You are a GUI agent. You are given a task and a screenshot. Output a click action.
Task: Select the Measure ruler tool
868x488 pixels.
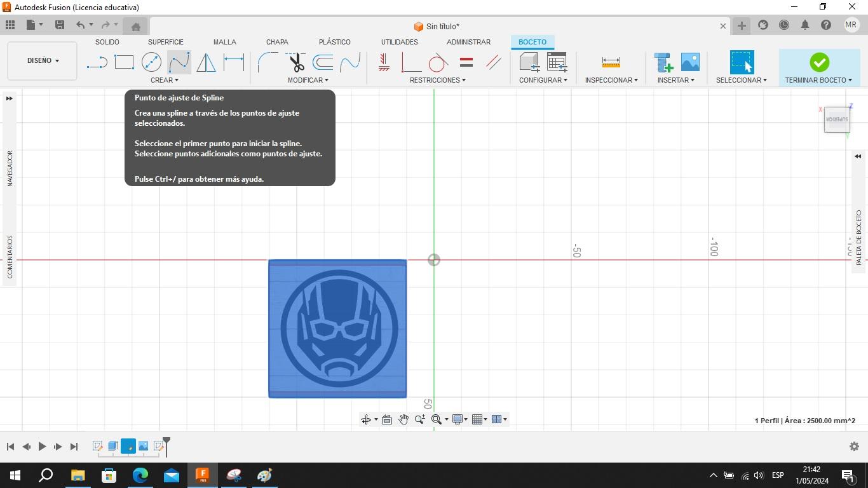tap(611, 62)
